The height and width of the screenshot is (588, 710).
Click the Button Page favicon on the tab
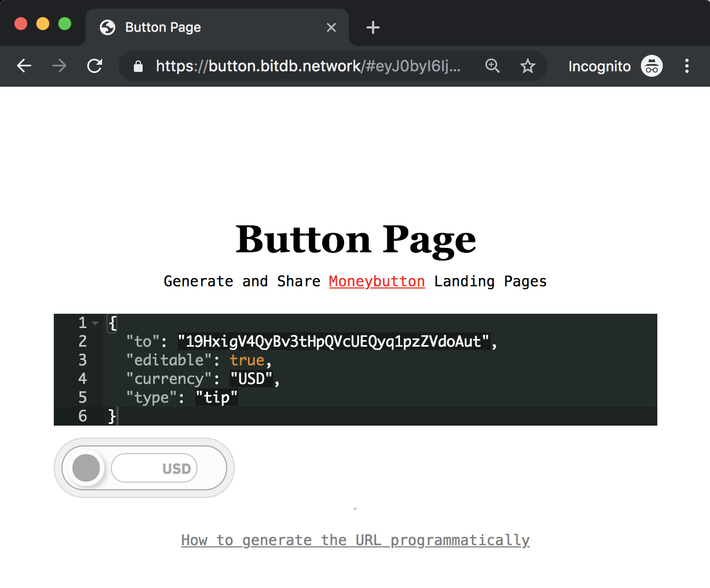pos(108,27)
